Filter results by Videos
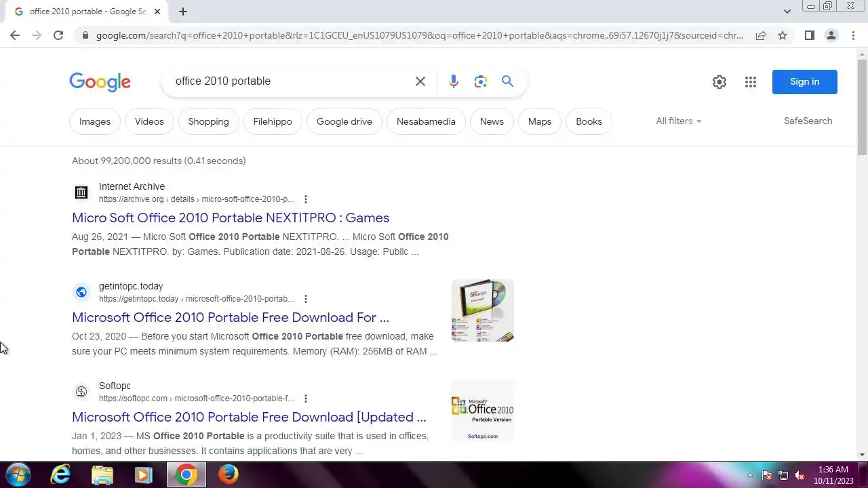This screenshot has width=868, height=488. (x=149, y=121)
